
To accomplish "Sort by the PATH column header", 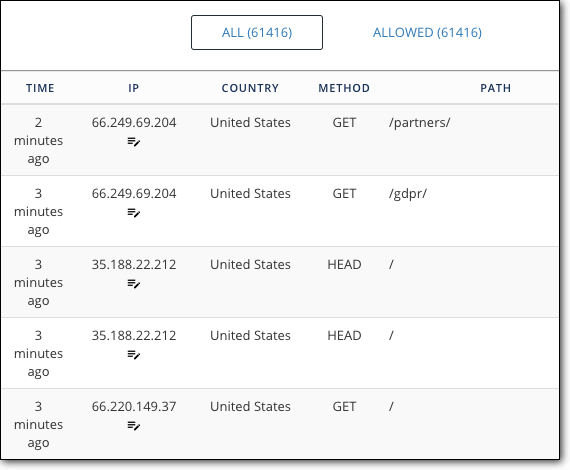I will click(495, 88).
